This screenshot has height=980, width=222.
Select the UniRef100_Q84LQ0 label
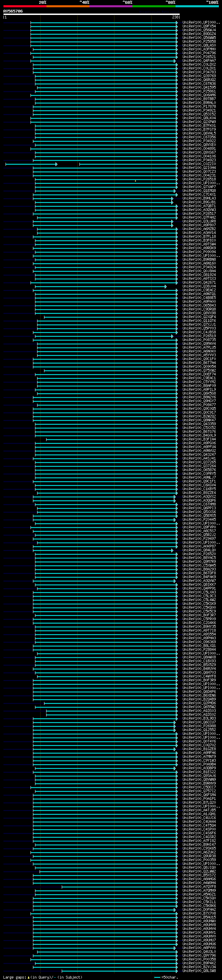point(199,550)
